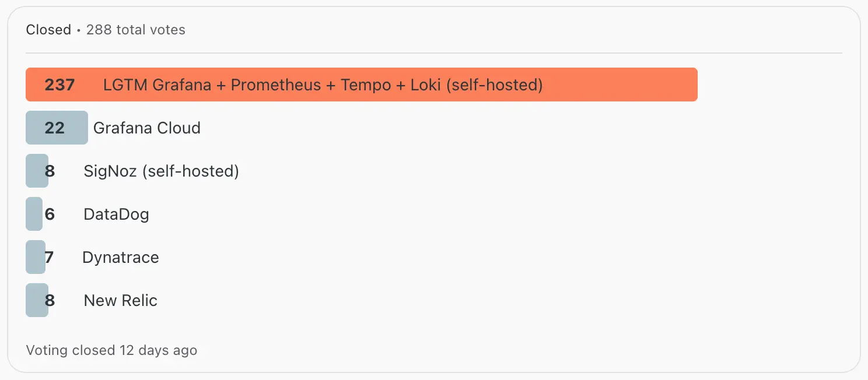Click the 288 total votes text
Viewport: 868px width, 380px height.
(x=135, y=30)
